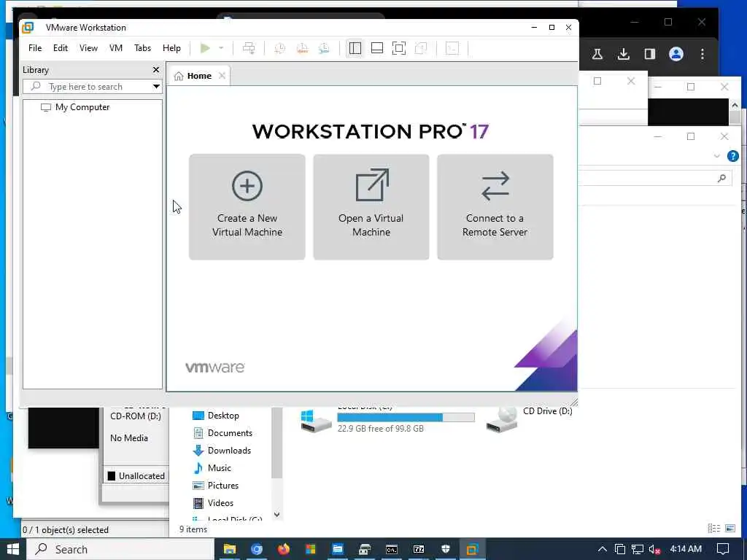The height and width of the screenshot is (560, 747).
Task: Click the taskbar Search box
Action: [120, 549]
